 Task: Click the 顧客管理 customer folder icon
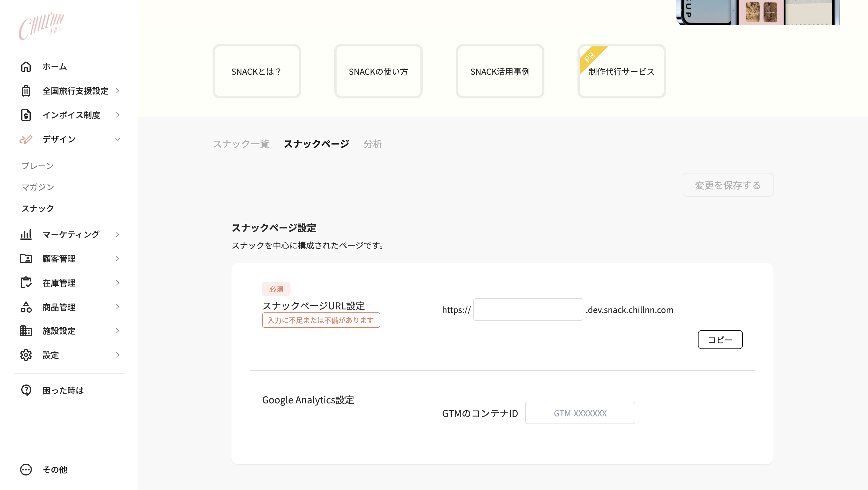26,259
